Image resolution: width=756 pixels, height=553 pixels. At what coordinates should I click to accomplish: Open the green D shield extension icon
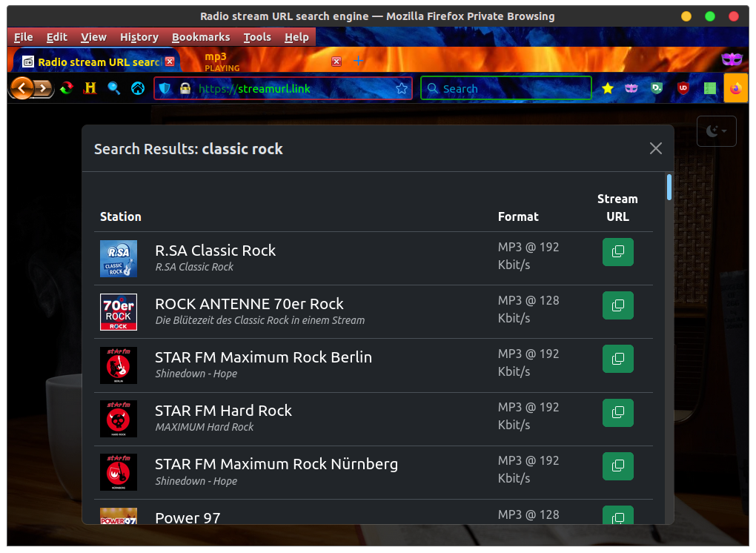coord(657,88)
